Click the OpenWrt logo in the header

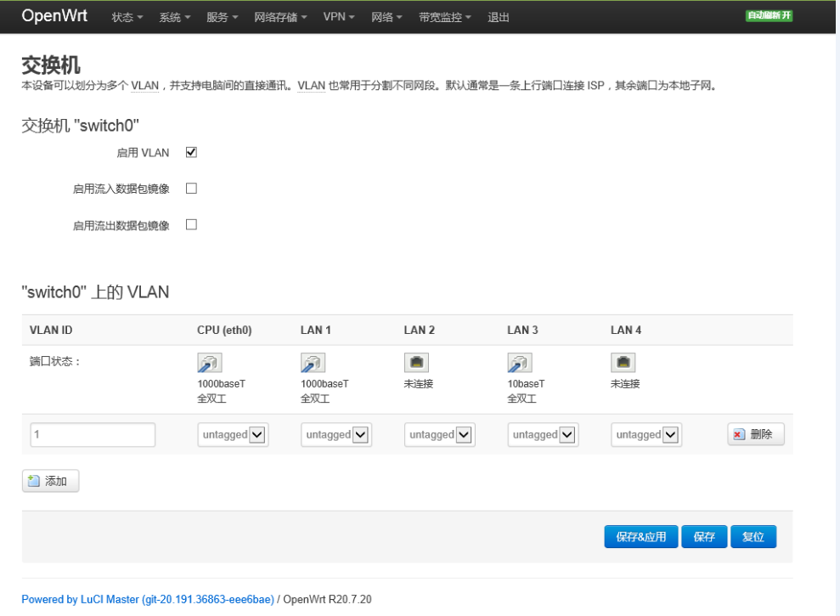click(x=54, y=15)
